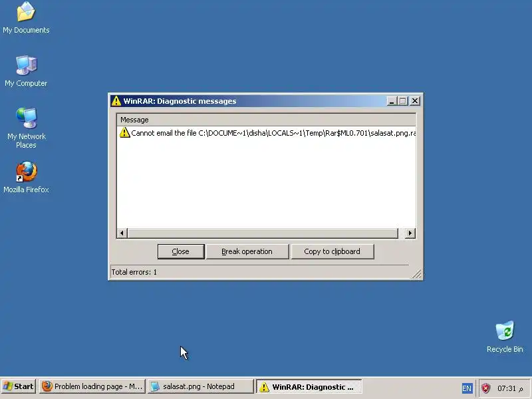Switch to salasat.png Notepad taskbar item
The width and height of the screenshot is (532, 399).
201,386
